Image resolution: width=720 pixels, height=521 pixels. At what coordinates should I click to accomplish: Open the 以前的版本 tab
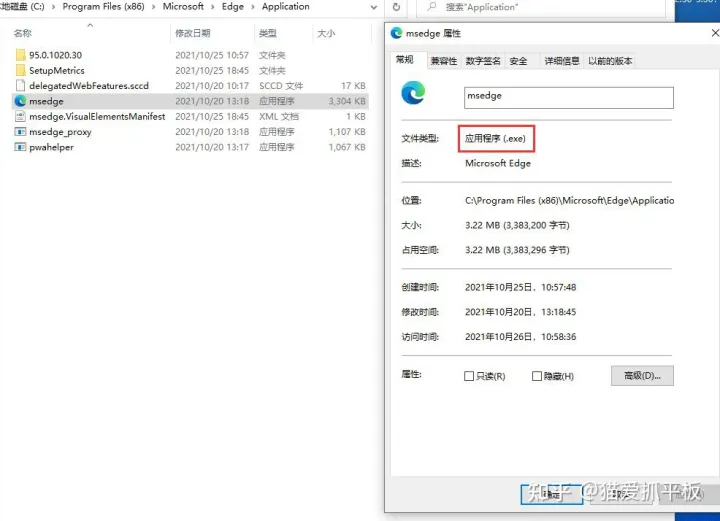click(x=610, y=61)
